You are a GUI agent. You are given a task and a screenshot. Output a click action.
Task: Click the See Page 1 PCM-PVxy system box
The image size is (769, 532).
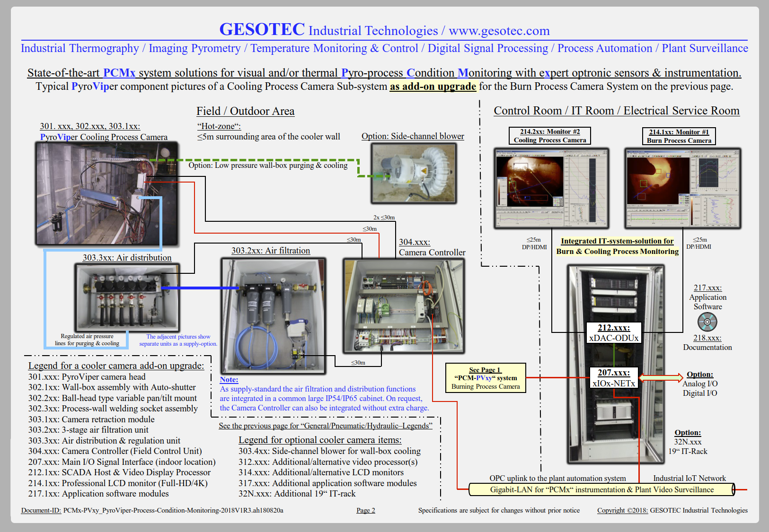(486, 378)
